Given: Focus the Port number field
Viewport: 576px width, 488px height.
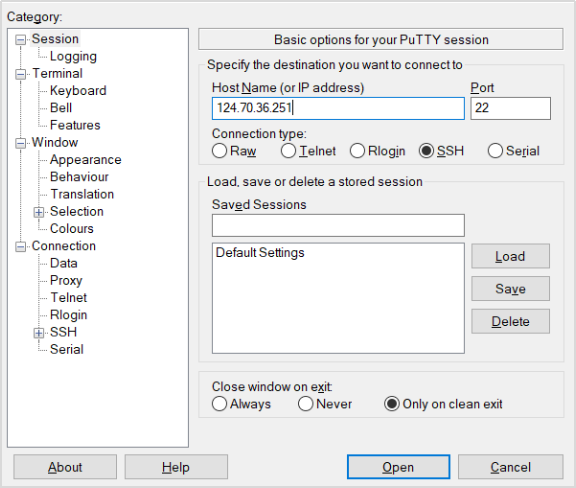Looking at the screenshot, I should click(x=510, y=108).
